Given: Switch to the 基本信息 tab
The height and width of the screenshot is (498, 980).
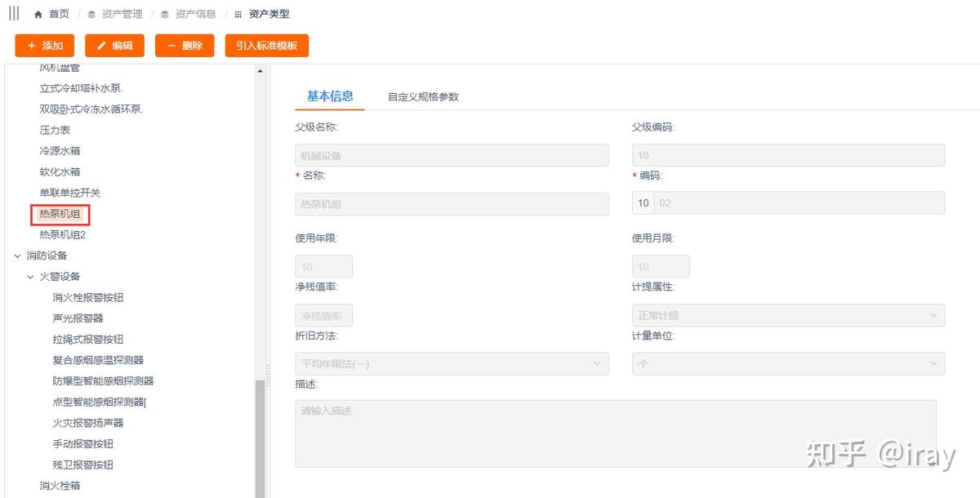Looking at the screenshot, I should click(x=330, y=96).
